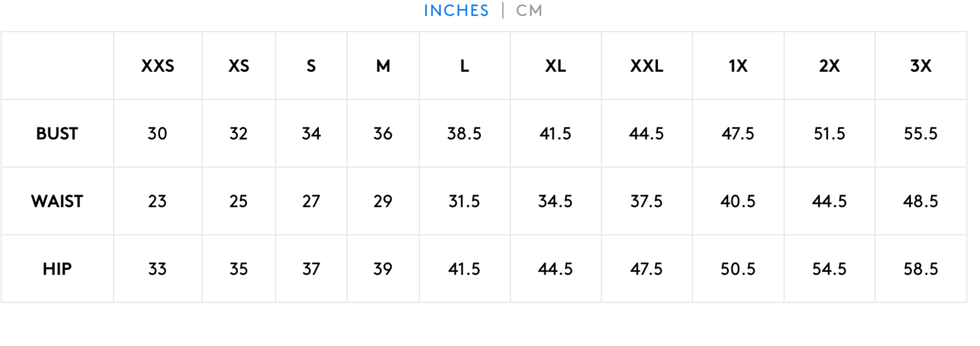Click the HIP row label
The height and width of the screenshot is (346, 980).
coord(57,269)
